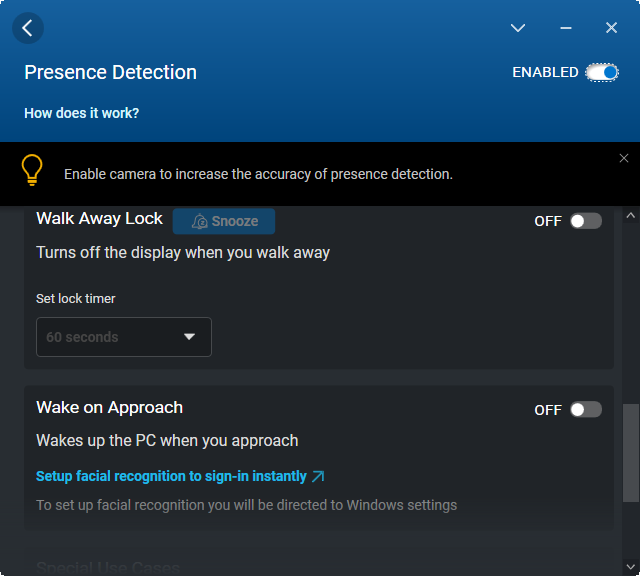Click the bell icon on Snooze
The image size is (640, 576).
tap(200, 222)
